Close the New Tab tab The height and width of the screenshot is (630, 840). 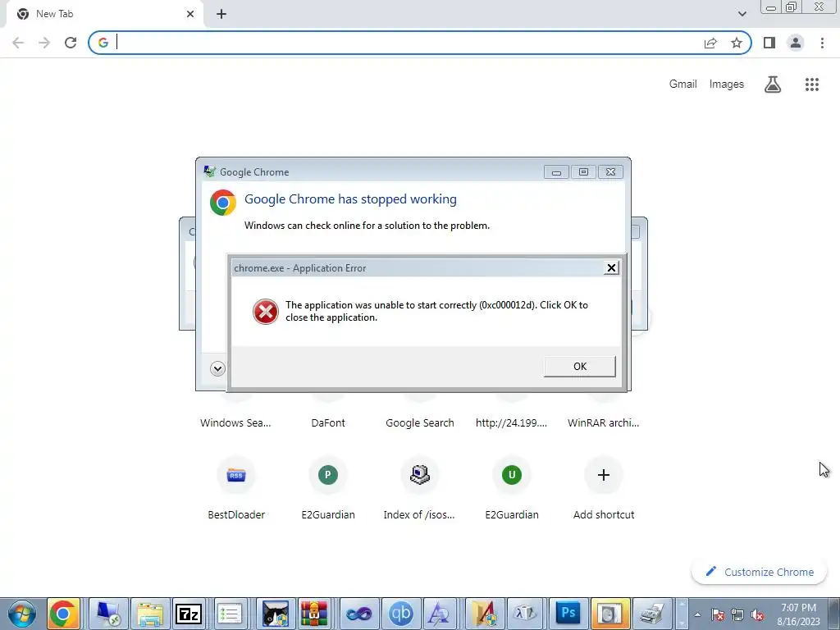(x=190, y=14)
